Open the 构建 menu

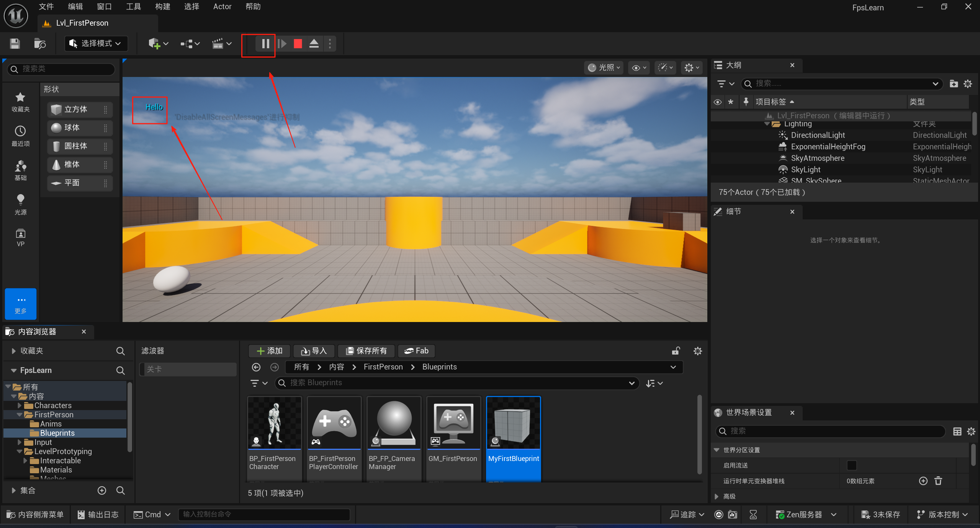pyautogui.click(x=163, y=7)
